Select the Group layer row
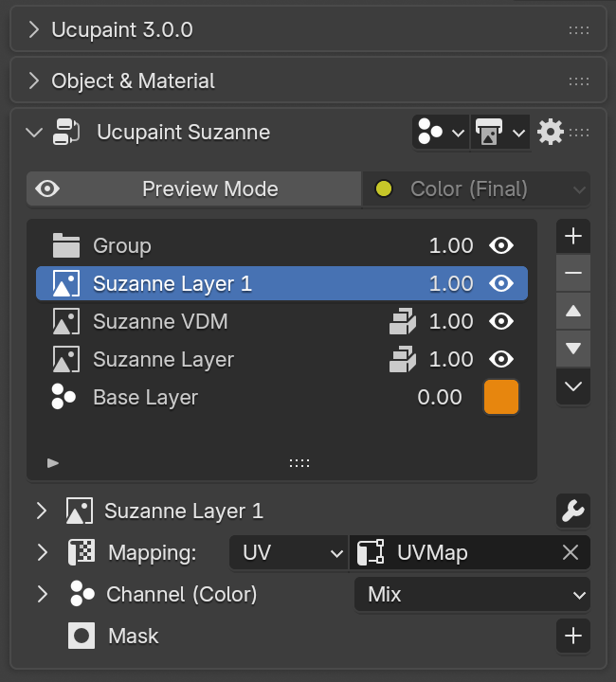The image size is (616, 682). click(281, 245)
